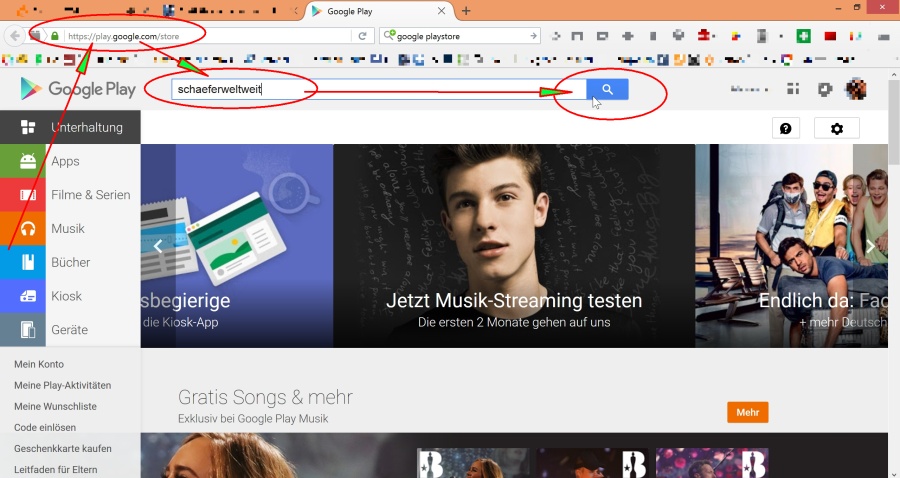Image resolution: width=900 pixels, height=478 pixels.
Task: Show previous carousel banner
Action: point(157,246)
